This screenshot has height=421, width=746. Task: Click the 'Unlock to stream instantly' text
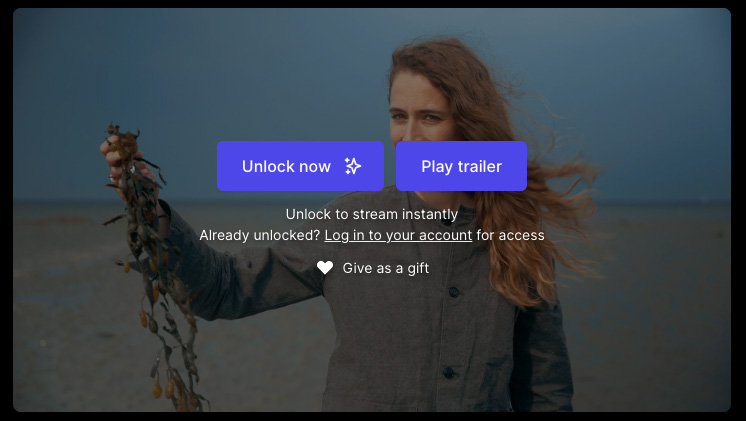[x=372, y=215]
